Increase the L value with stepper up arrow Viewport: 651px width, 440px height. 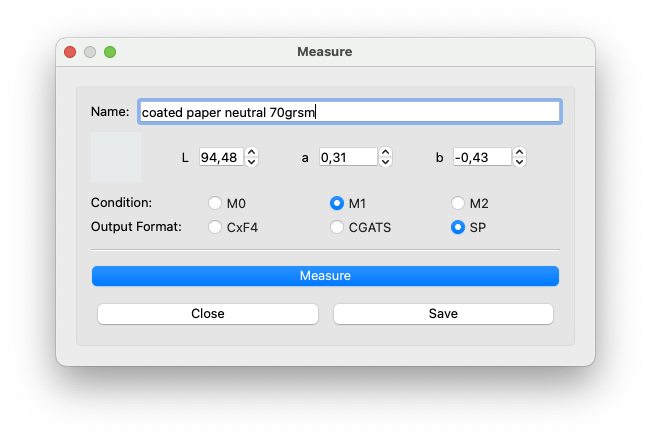(x=252, y=152)
